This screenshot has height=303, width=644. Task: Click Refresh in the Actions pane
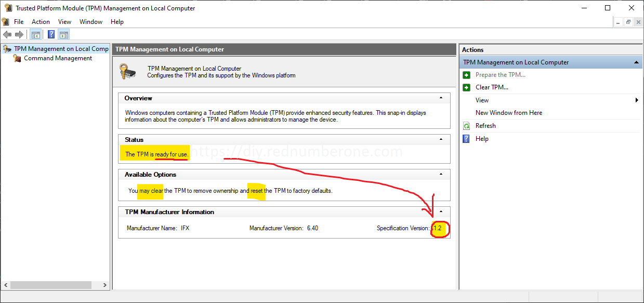coord(485,126)
